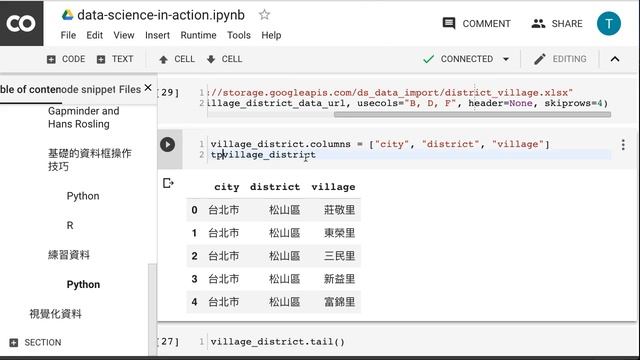Open the Tools menu
The width and height of the screenshot is (640, 360).
point(239,36)
